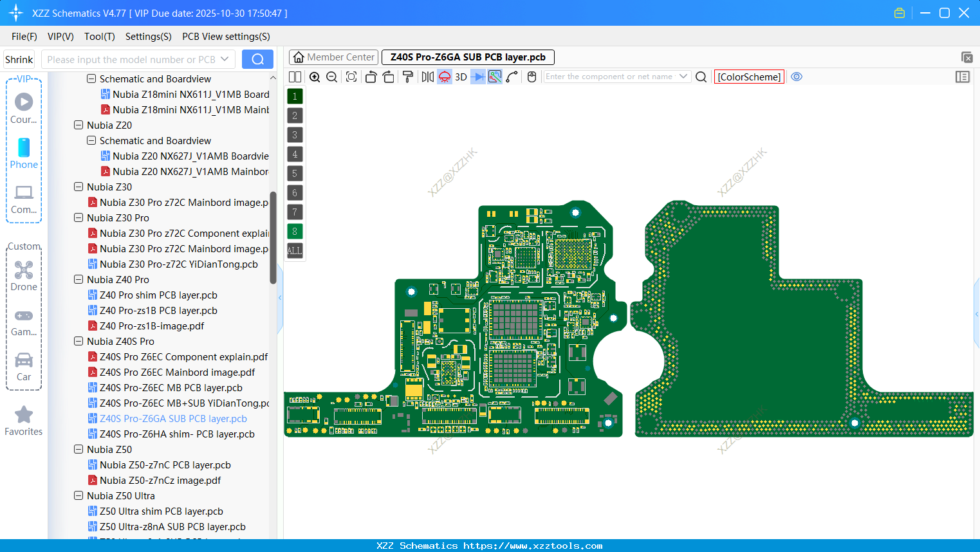
Task: Enable the ALL layers view
Action: pyautogui.click(x=294, y=250)
